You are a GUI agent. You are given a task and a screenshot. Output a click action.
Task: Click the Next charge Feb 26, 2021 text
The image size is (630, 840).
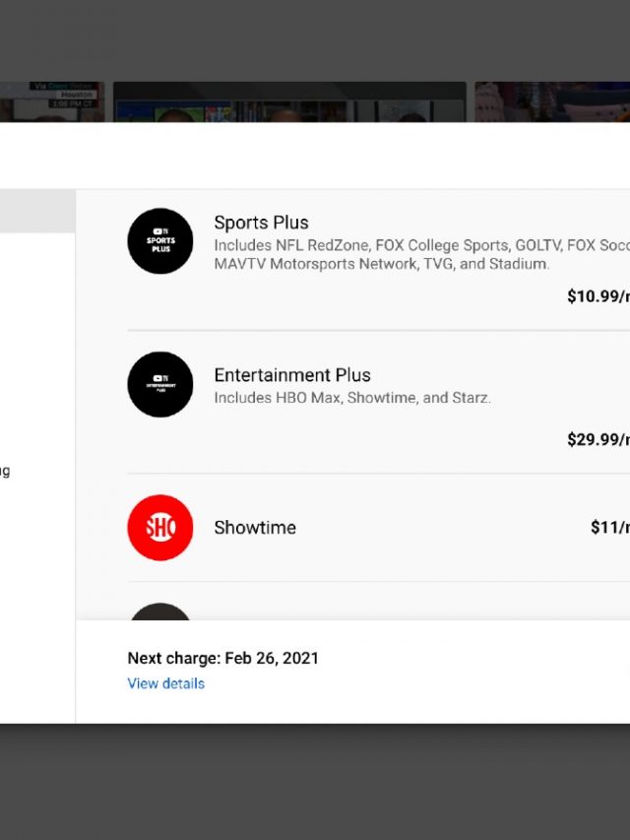222,658
